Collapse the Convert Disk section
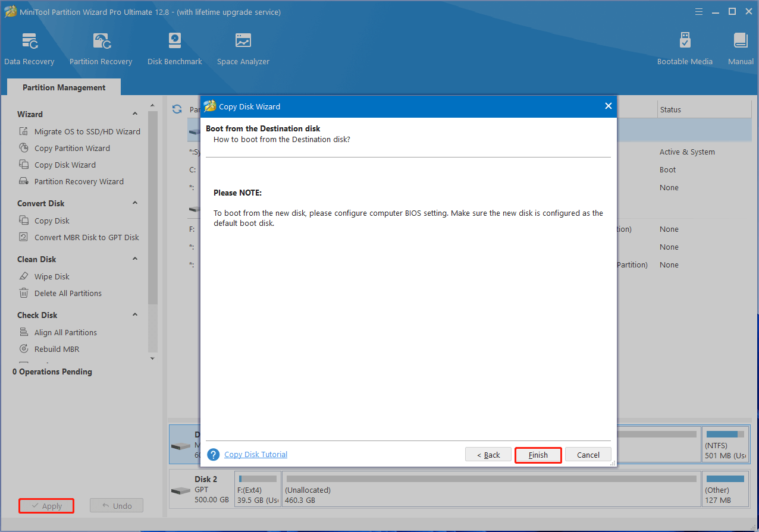 pyautogui.click(x=135, y=203)
